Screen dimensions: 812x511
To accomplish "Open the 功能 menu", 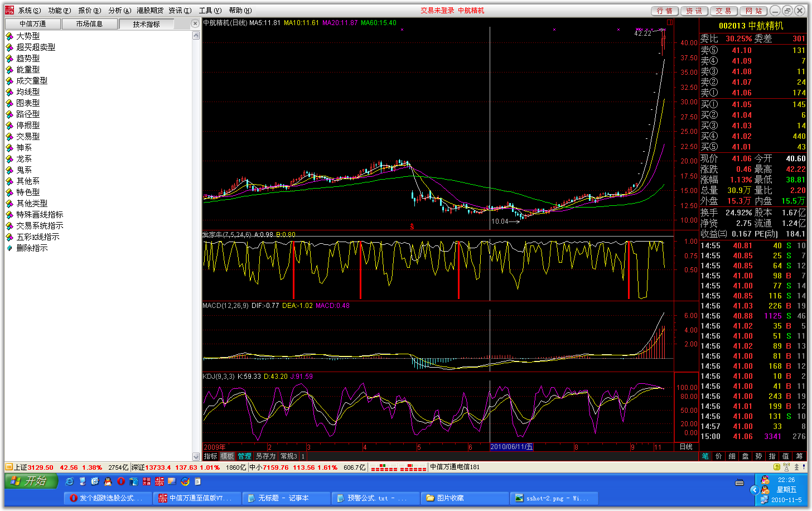I will click(59, 11).
